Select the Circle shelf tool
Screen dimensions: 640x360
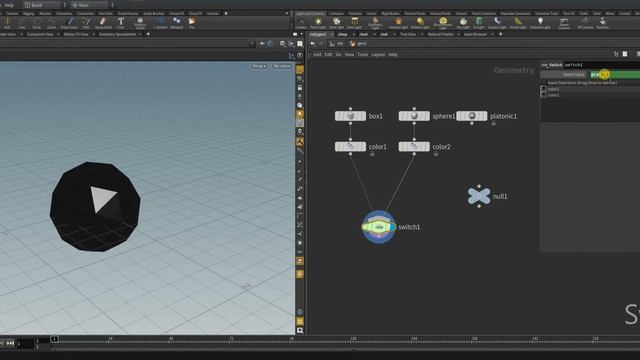pyautogui.click(x=37, y=23)
